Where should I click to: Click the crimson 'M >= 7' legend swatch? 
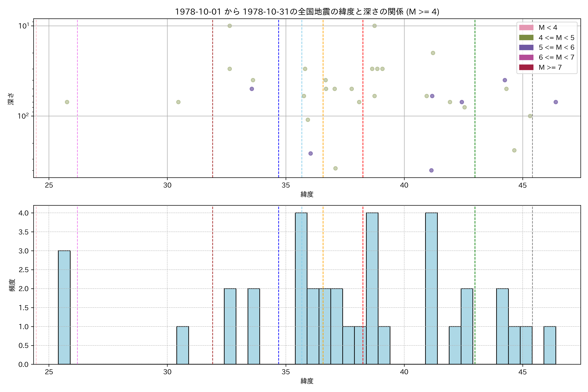pyautogui.click(x=526, y=67)
